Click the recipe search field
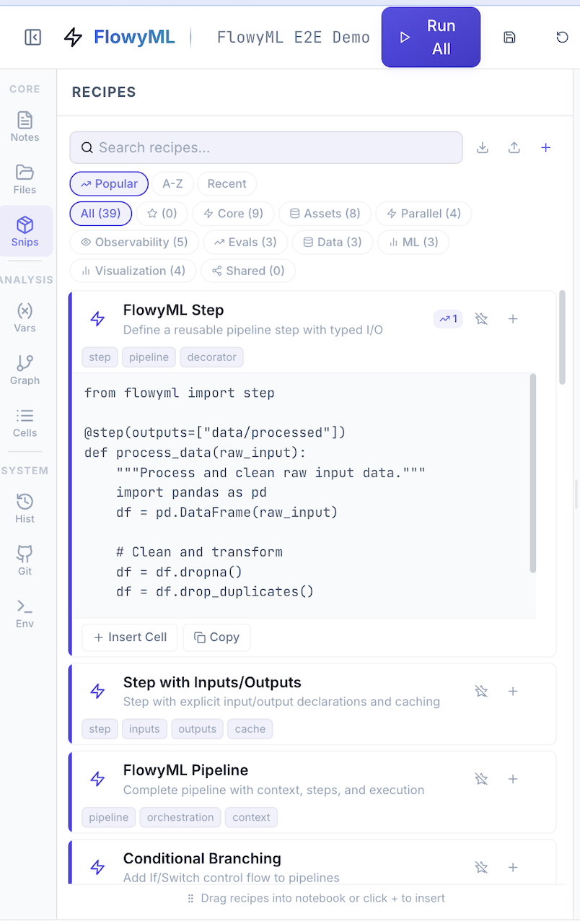This screenshot has height=924, width=580. 266,147
